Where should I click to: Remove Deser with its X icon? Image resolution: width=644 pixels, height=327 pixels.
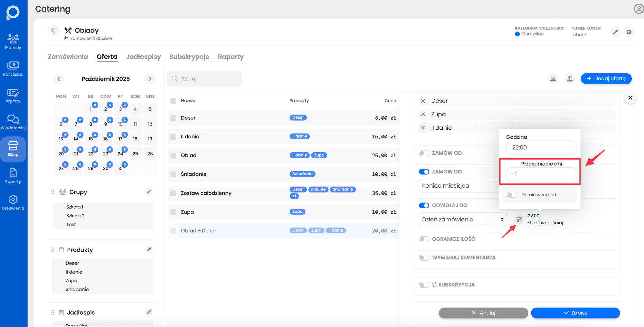[423, 101]
